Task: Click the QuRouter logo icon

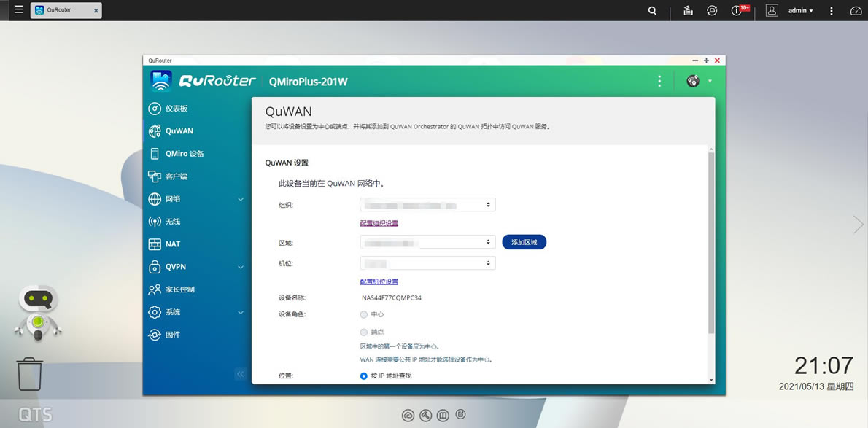Action: point(161,81)
